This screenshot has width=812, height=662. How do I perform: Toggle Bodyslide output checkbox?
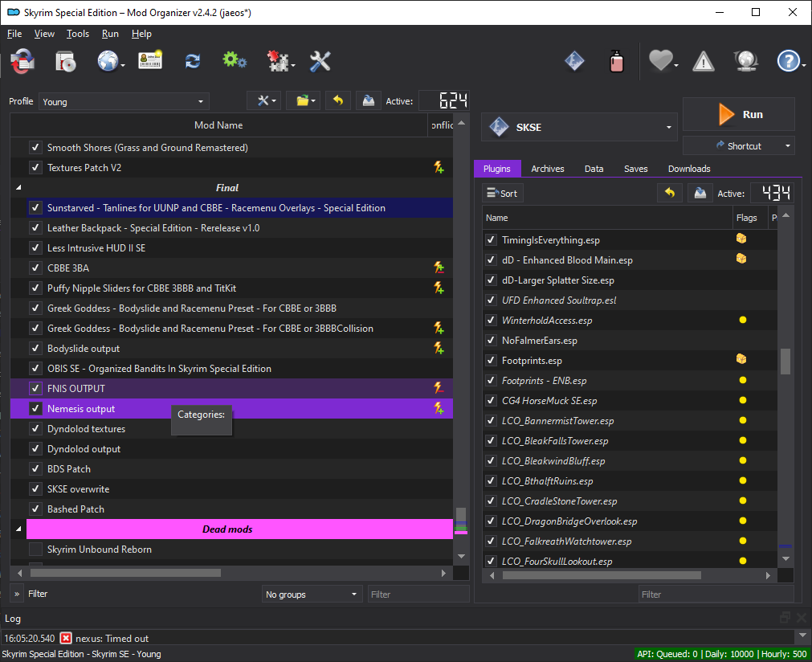[35, 348]
